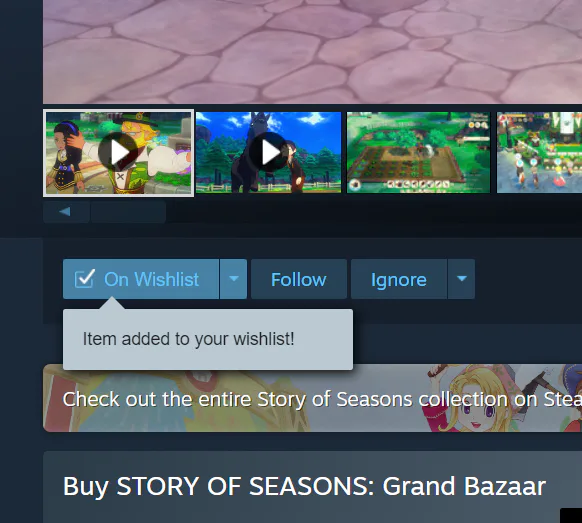Uncheck the On Wishlist checkmark icon
582x523 pixels.
tap(85, 279)
